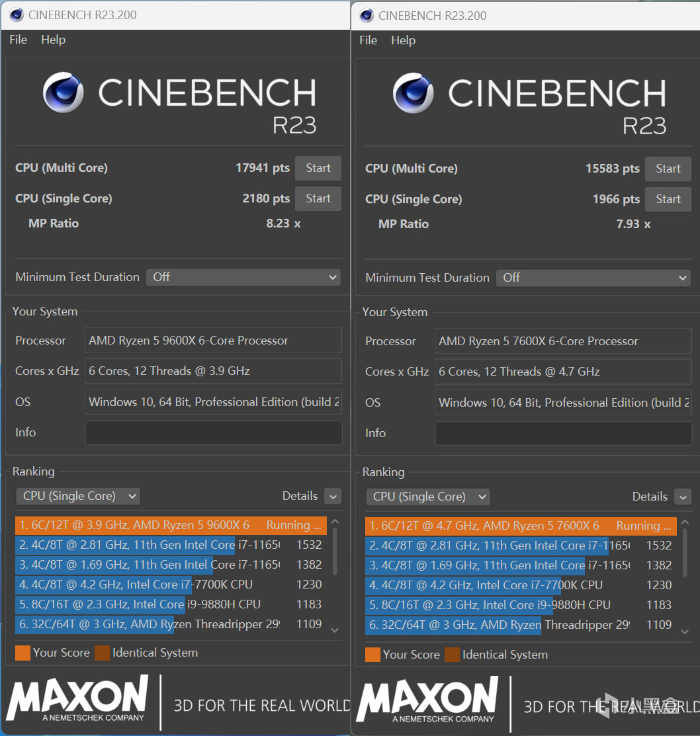700x736 pixels.
Task: Expand Details dropdown in right window ranking
Action: [683, 497]
